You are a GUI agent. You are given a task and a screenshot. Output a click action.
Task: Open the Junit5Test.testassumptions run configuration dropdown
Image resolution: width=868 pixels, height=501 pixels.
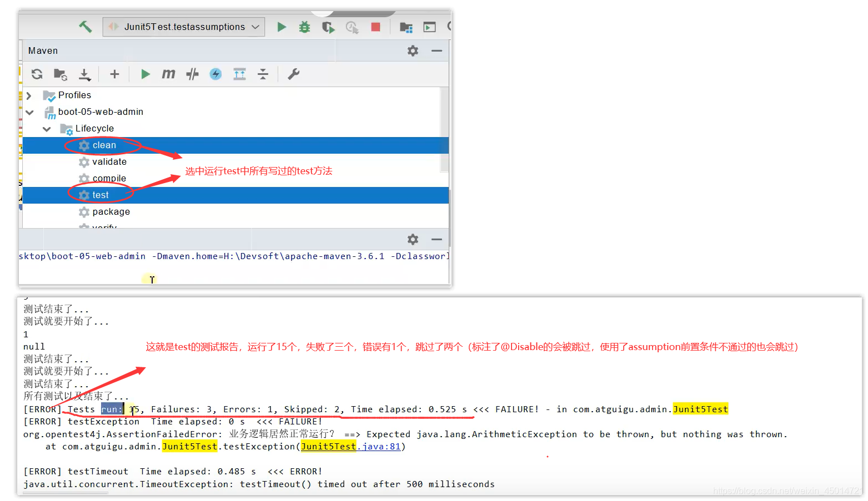point(184,27)
